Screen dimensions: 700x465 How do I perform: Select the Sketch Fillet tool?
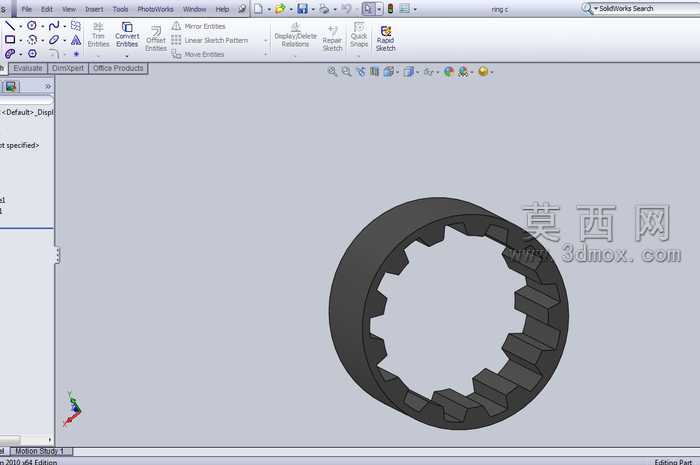coord(54,54)
